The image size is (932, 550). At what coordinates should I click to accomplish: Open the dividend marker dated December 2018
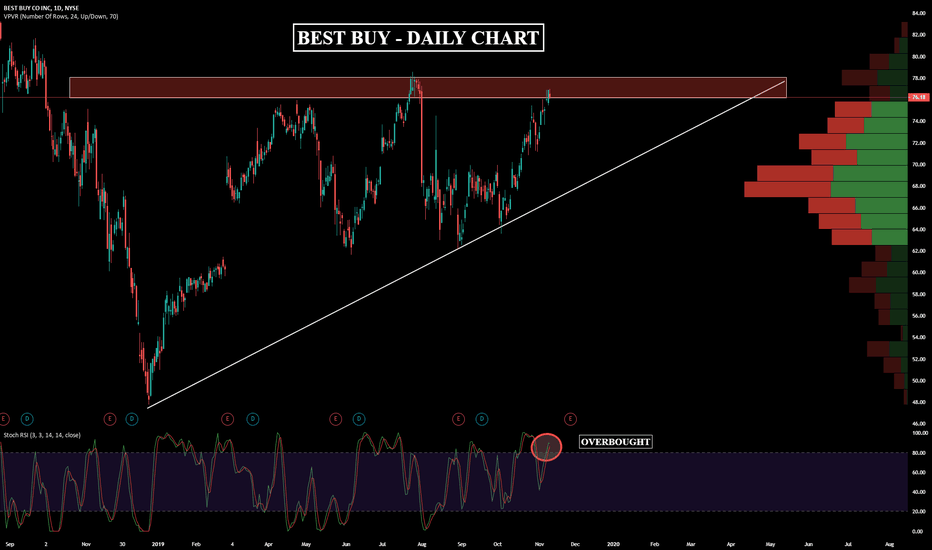coord(132,419)
